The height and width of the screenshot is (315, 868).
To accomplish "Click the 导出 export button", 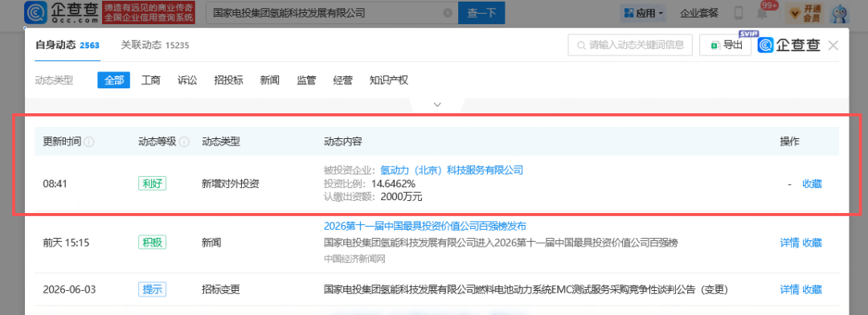I will [725, 45].
